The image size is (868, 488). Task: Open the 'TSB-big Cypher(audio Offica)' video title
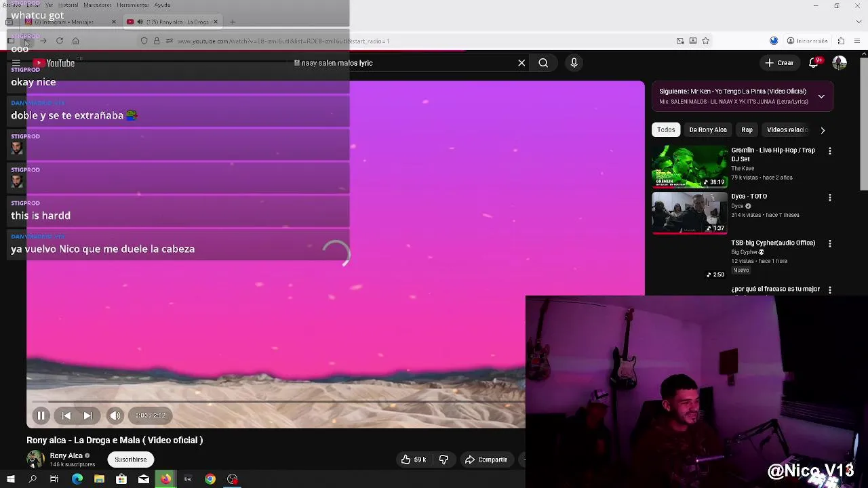pyautogui.click(x=773, y=243)
